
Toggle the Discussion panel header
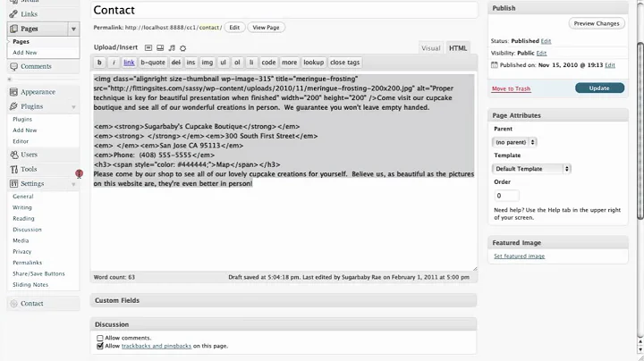point(284,324)
